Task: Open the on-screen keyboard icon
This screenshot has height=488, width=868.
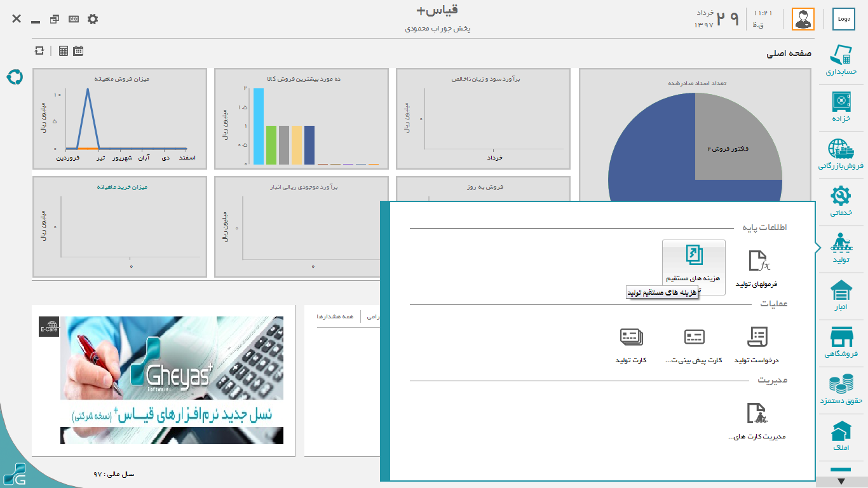Action: click(74, 19)
